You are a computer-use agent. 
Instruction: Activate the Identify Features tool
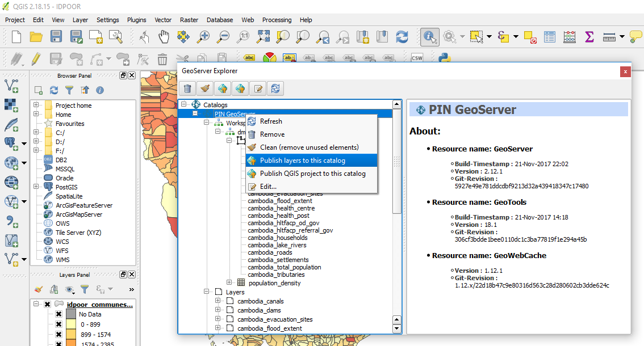click(429, 37)
